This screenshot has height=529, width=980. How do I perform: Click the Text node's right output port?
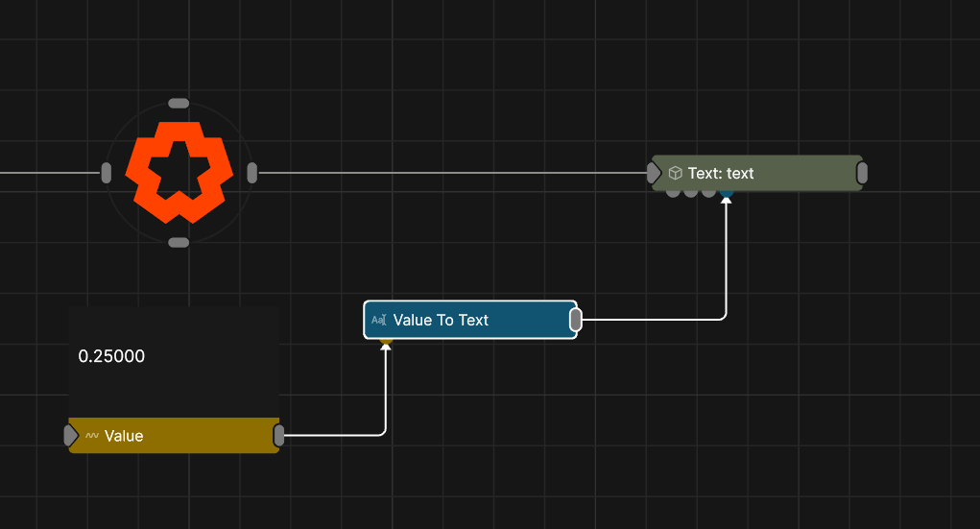coord(862,173)
